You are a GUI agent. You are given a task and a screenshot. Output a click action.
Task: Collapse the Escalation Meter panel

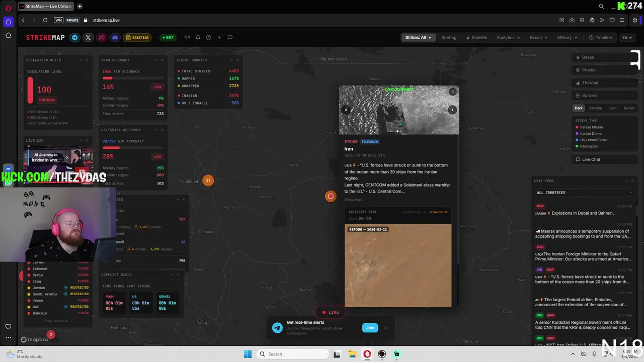[x=81, y=60]
